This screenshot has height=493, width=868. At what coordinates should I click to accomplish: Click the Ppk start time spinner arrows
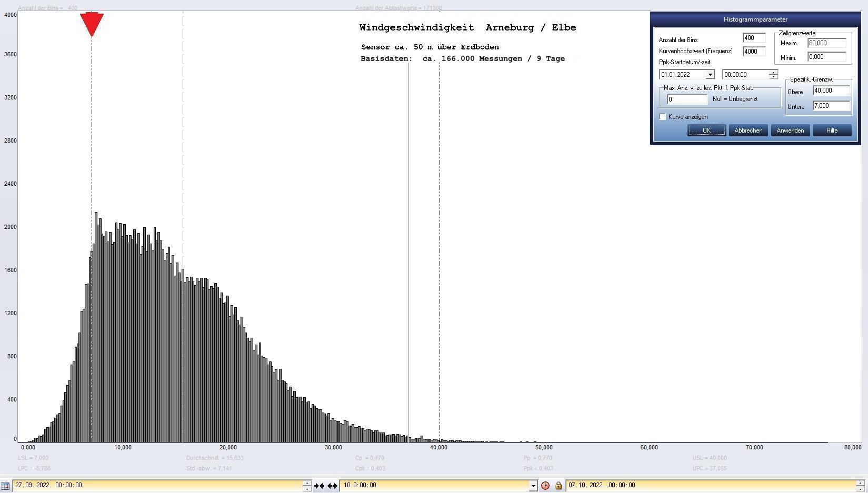click(773, 75)
